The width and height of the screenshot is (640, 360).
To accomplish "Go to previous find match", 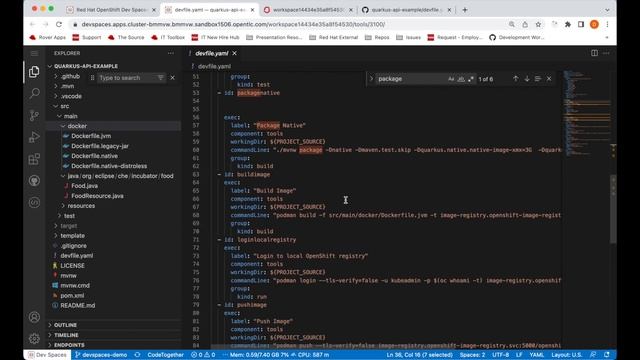I will 516,79.
